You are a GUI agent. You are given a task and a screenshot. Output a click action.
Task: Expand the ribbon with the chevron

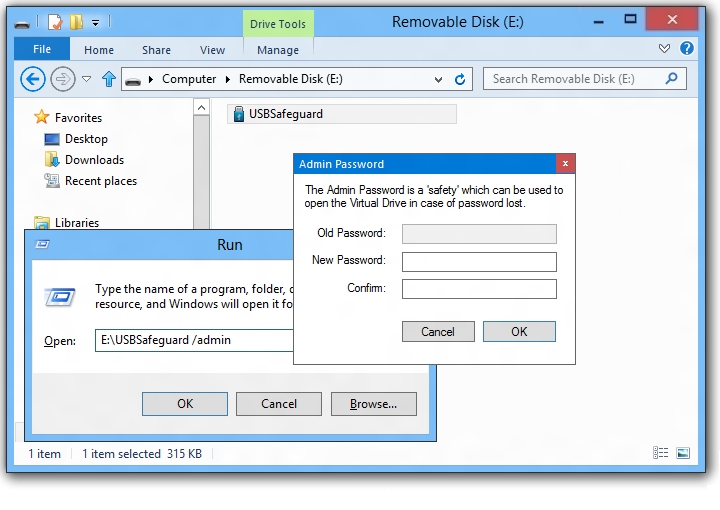click(665, 48)
